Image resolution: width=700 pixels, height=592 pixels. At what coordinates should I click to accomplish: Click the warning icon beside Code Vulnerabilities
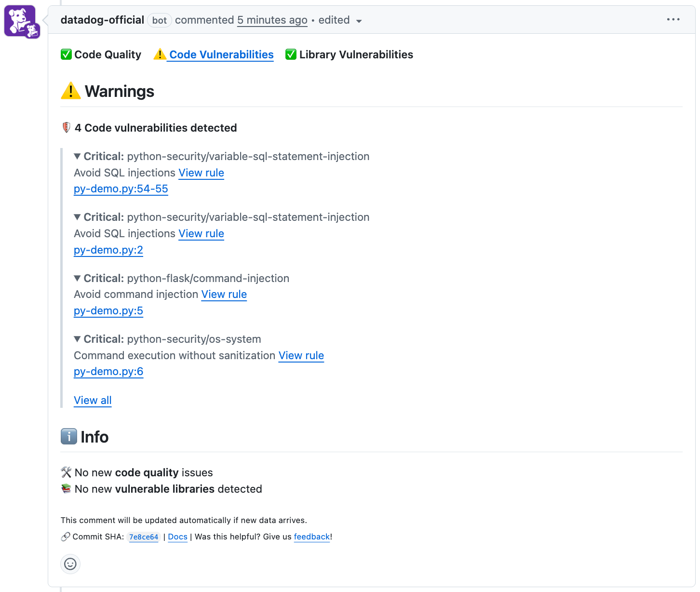(x=160, y=54)
